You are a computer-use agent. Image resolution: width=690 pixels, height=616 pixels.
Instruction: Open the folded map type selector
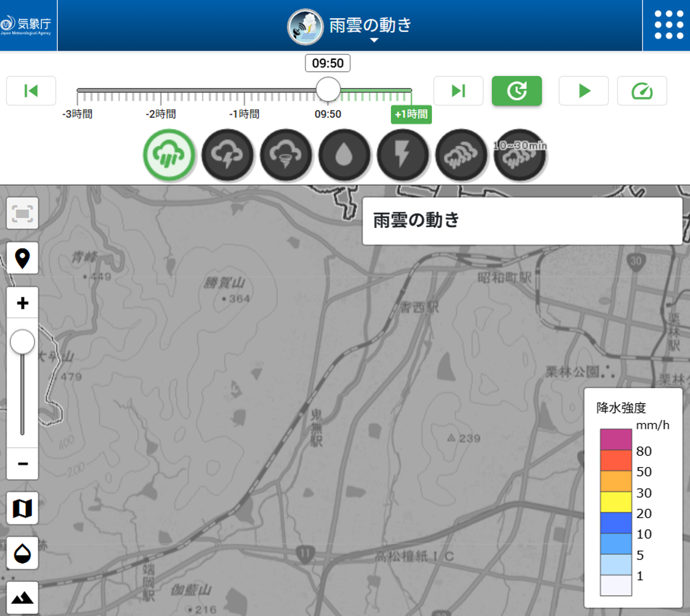[22, 508]
